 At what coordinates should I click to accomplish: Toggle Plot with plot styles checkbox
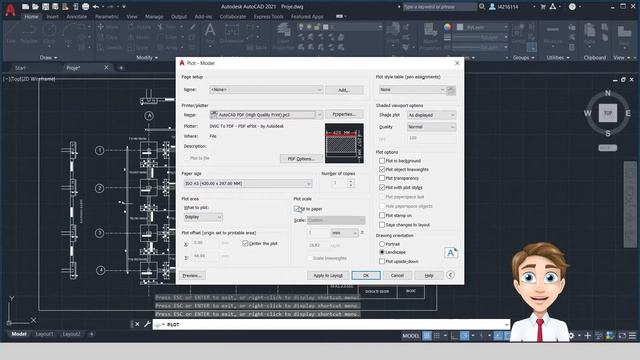click(x=382, y=187)
